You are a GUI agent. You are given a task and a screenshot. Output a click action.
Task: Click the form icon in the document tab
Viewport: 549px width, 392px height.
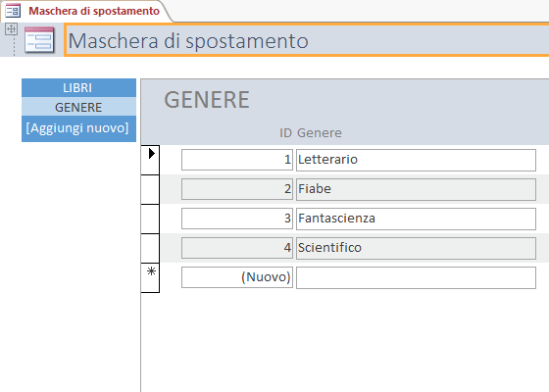(x=13, y=11)
